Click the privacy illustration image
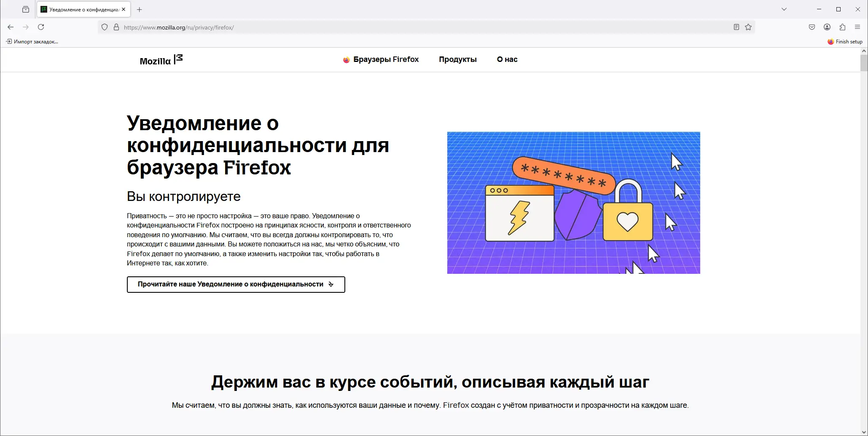Image resolution: width=868 pixels, height=436 pixels. (573, 203)
